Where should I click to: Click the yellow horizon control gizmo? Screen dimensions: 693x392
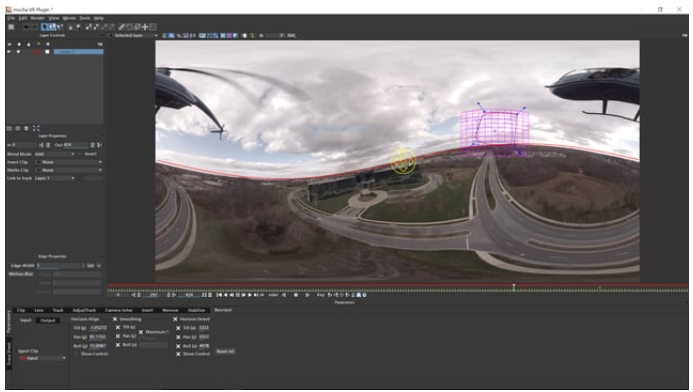point(403,161)
